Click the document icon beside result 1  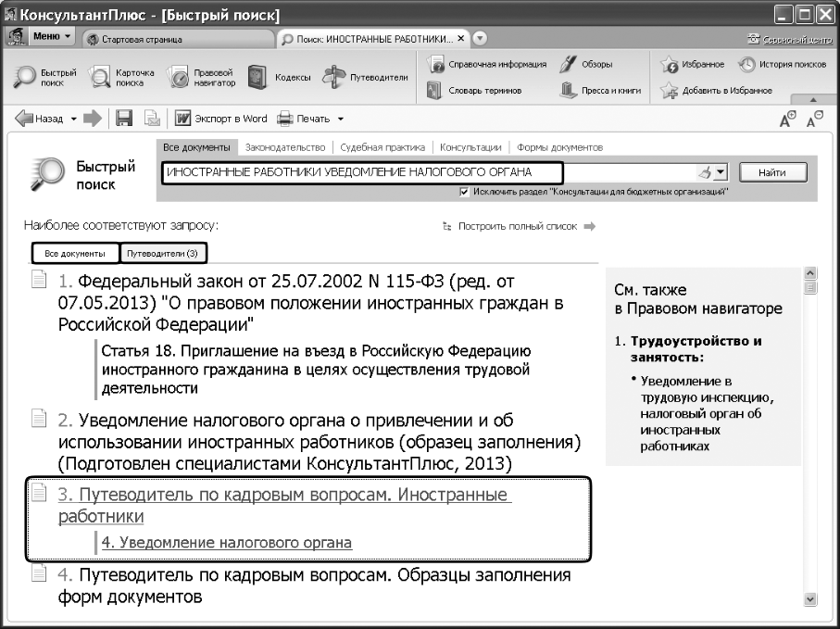39,279
